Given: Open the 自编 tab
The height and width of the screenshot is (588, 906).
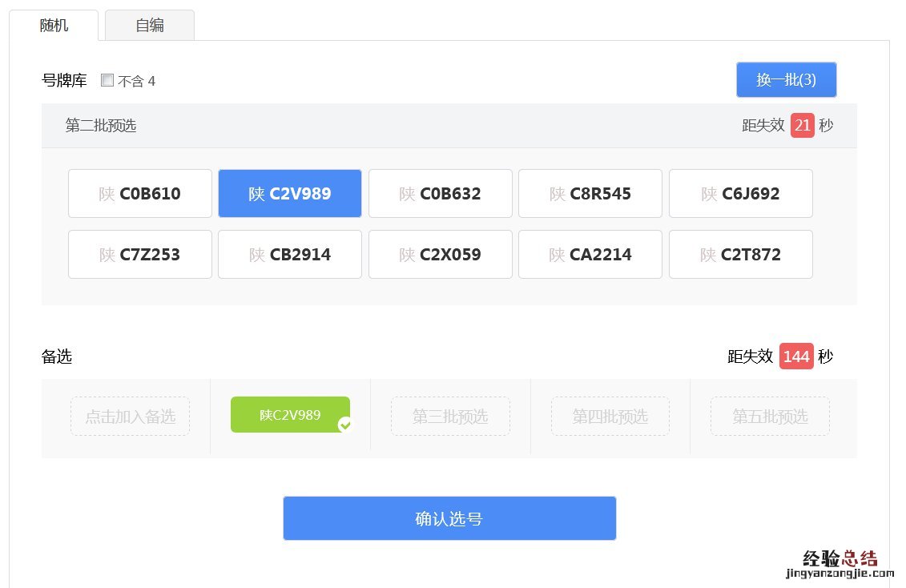Looking at the screenshot, I should click(150, 25).
